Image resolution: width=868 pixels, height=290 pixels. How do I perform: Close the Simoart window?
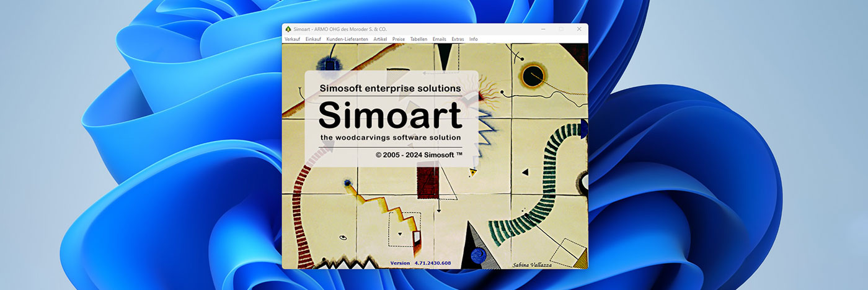[579, 29]
